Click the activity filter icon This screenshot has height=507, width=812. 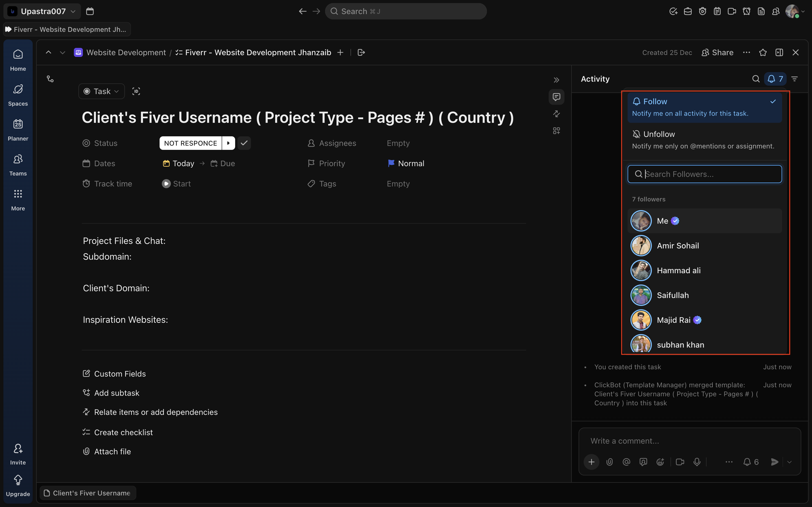pos(794,79)
